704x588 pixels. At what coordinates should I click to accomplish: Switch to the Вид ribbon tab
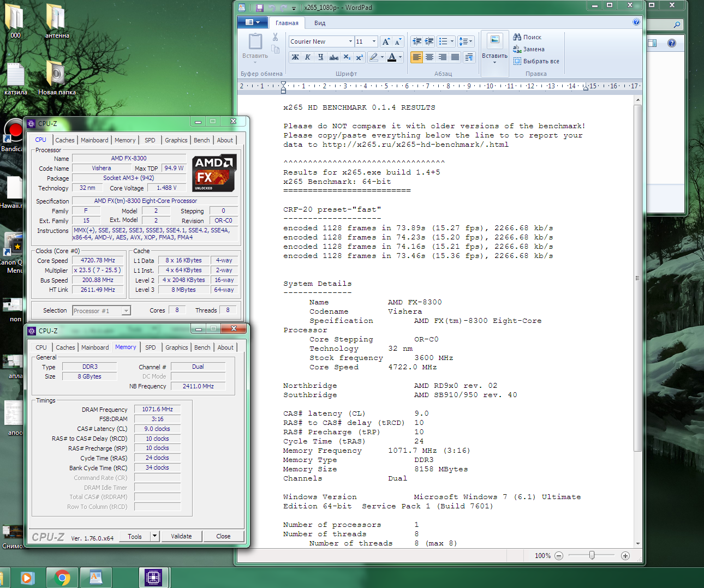320,23
